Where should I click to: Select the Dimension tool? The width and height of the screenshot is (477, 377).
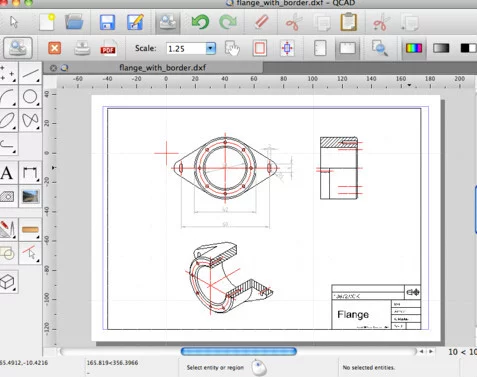(x=30, y=173)
